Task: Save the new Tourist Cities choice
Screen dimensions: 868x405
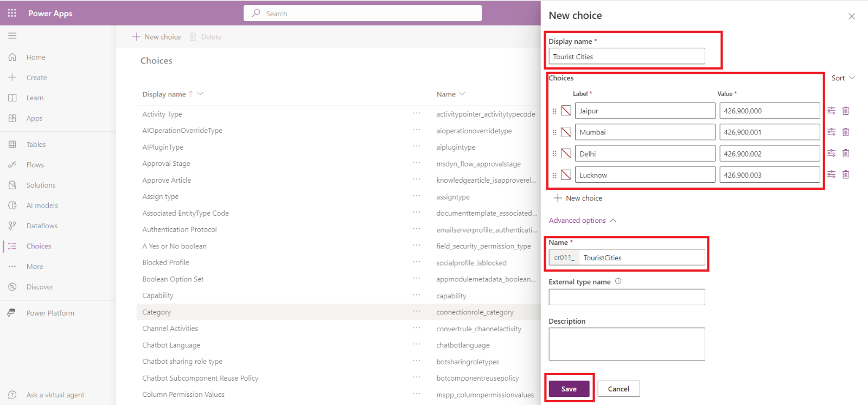Action: pos(569,389)
